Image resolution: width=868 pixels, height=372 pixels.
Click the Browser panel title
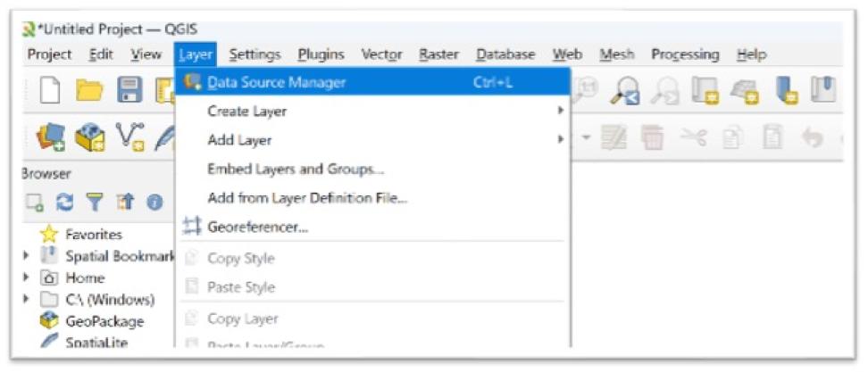[x=46, y=174]
